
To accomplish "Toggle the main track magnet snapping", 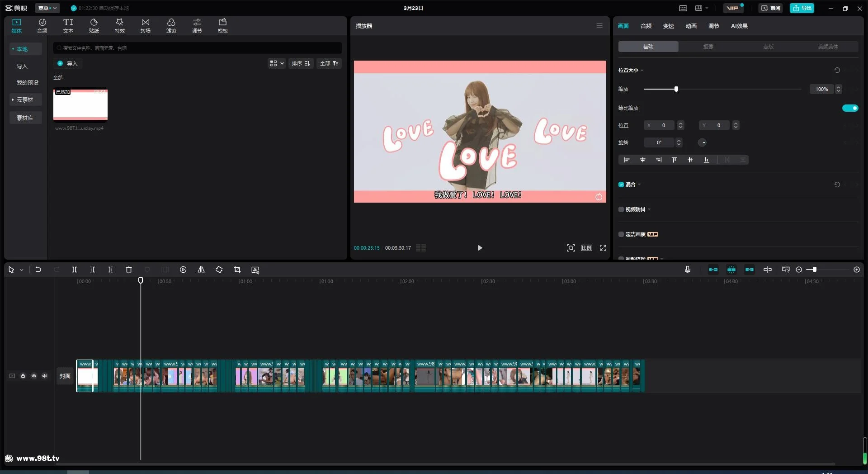I will (713, 270).
